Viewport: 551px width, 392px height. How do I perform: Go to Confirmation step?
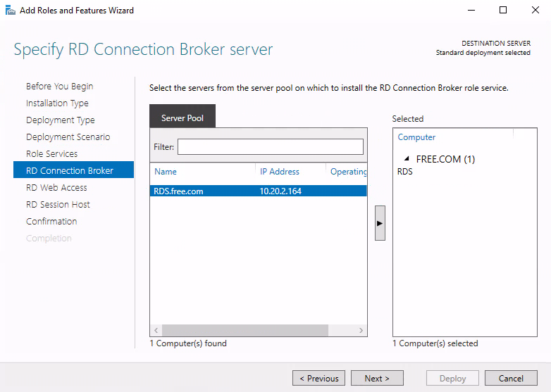point(51,221)
